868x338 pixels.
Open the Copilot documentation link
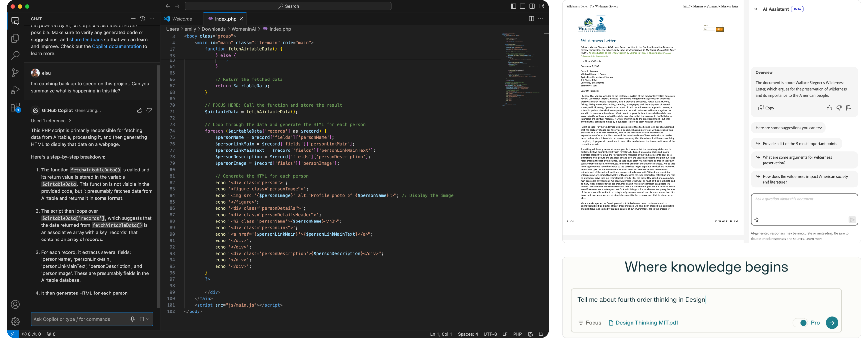(x=117, y=46)
